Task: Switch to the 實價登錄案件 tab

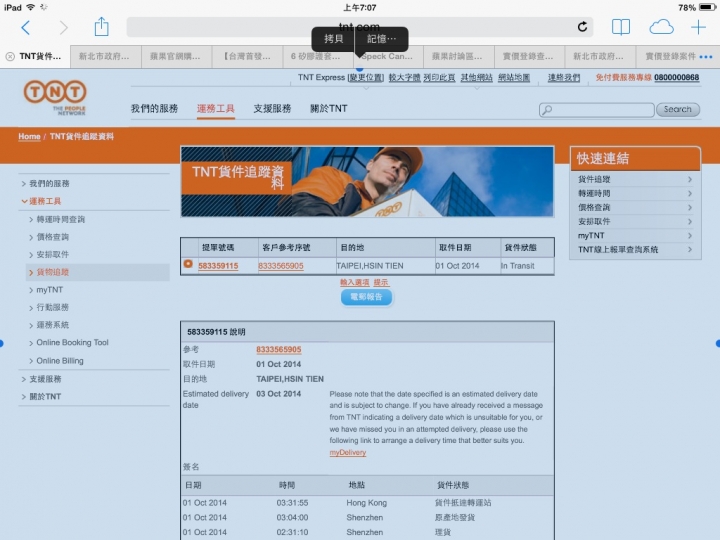Action: [x=670, y=56]
